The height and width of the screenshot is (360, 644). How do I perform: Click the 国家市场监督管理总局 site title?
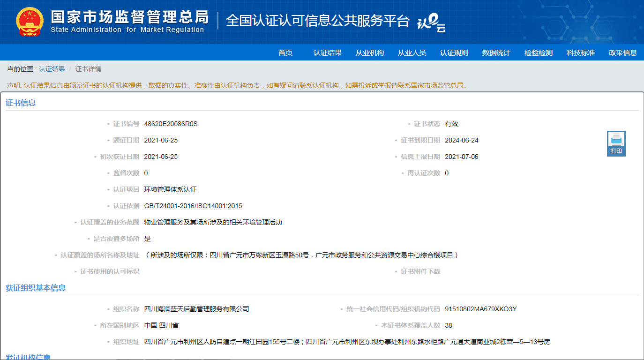click(129, 17)
